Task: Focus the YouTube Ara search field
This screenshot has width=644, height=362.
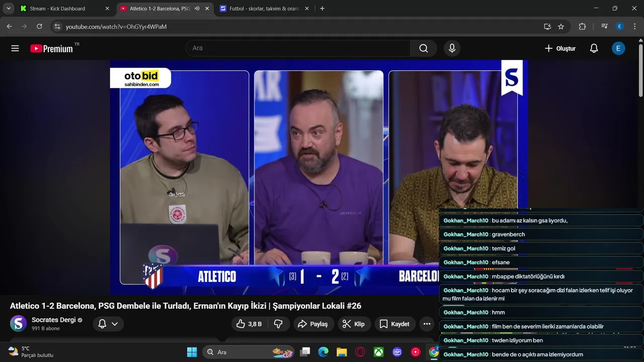Action: click(x=298, y=48)
